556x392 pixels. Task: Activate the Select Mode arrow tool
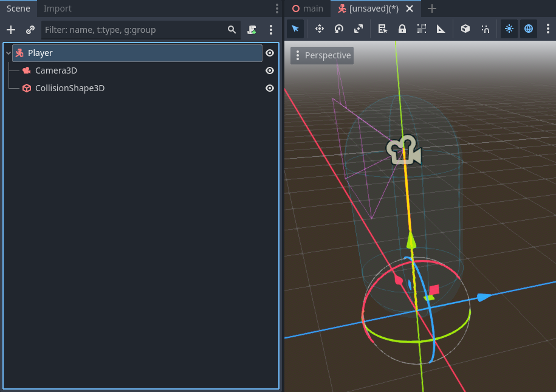295,29
